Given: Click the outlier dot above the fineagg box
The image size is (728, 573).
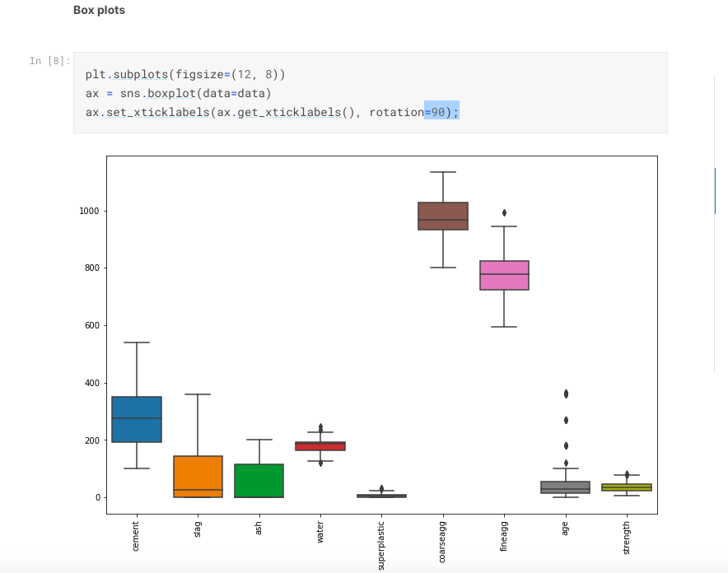Looking at the screenshot, I should coord(504,212).
